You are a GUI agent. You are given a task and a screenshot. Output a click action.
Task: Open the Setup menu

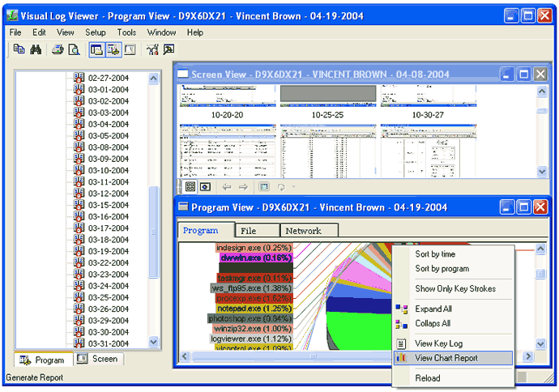pyautogui.click(x=96, y=32)
